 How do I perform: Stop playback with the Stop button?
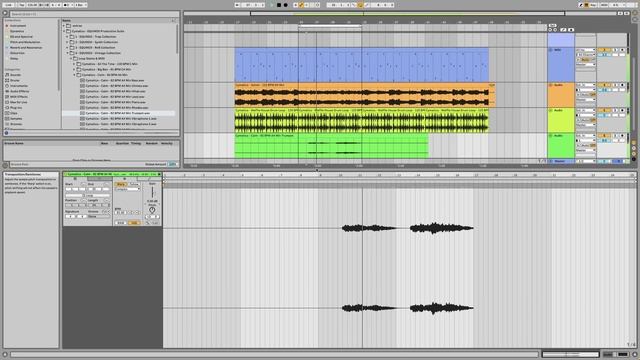pyautogui.click(x=279, y=5)
